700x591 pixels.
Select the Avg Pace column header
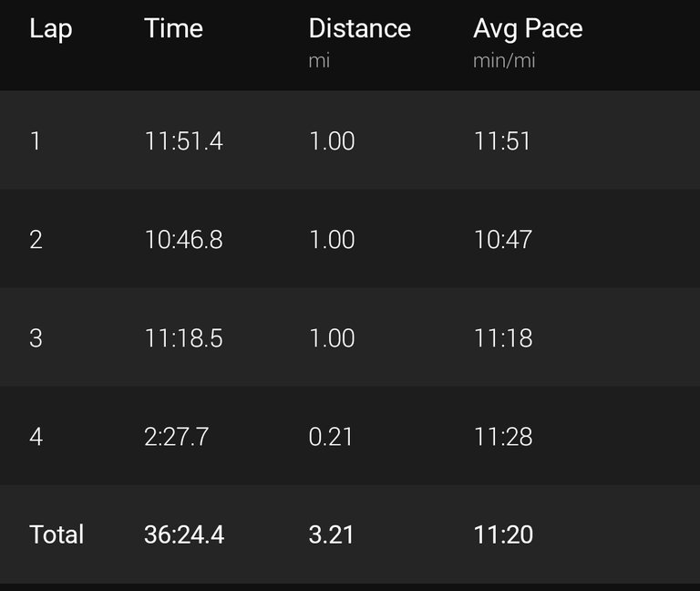pyautogui.click(x=528, y=29)
